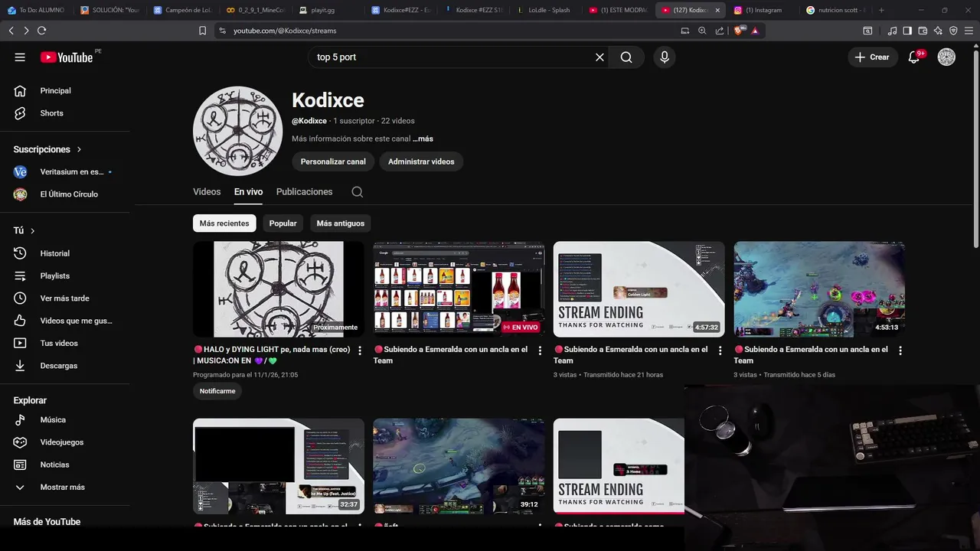Open the Brave wallet icon
The width and height of the screenshot is (980, 551).
pyautogui.click(x=923, y=31)
